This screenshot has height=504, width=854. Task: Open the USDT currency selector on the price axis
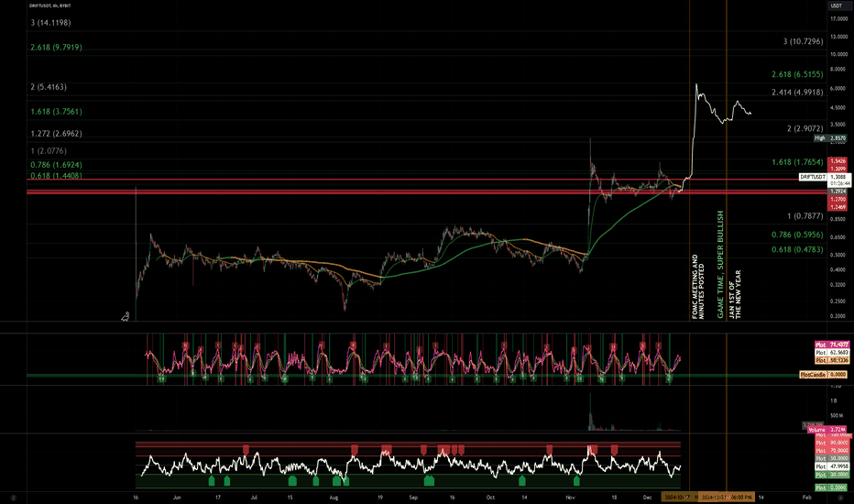[x=836, y=5]
